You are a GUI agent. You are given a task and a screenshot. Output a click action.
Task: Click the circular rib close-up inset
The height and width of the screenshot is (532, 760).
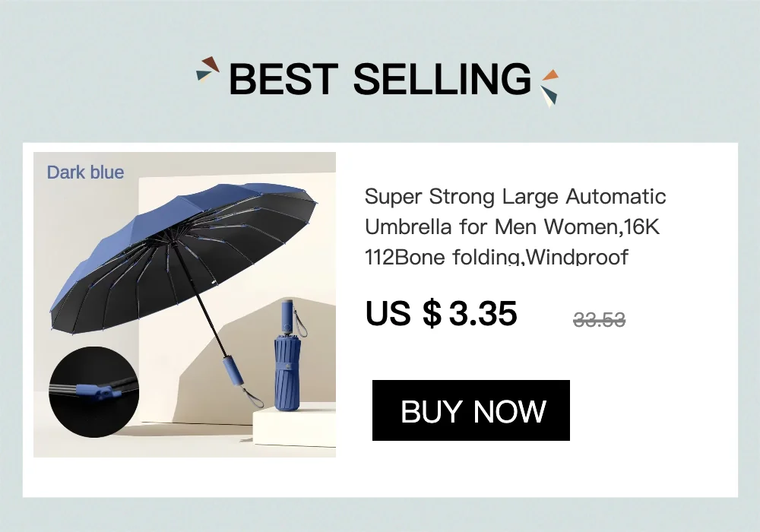coord(93,391)
